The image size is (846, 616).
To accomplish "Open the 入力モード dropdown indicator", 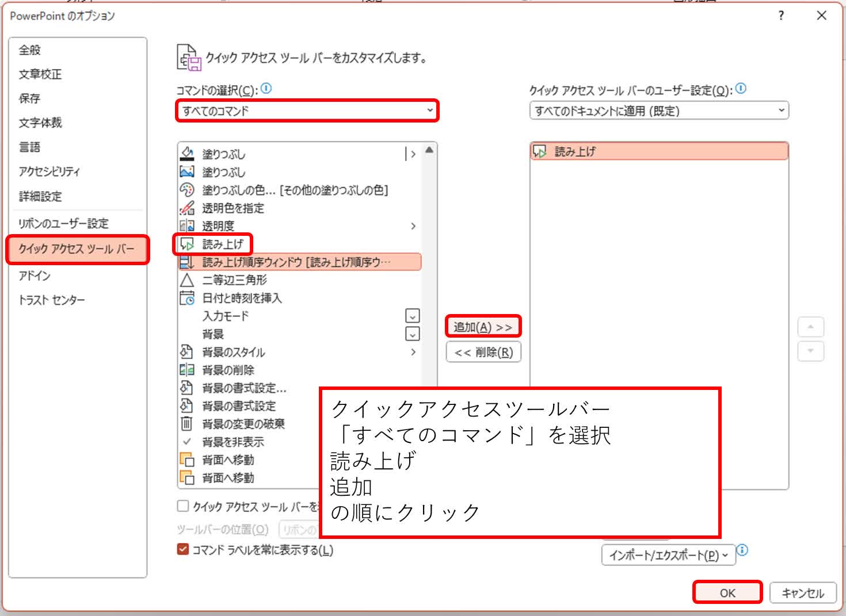I will click(413, 316).
